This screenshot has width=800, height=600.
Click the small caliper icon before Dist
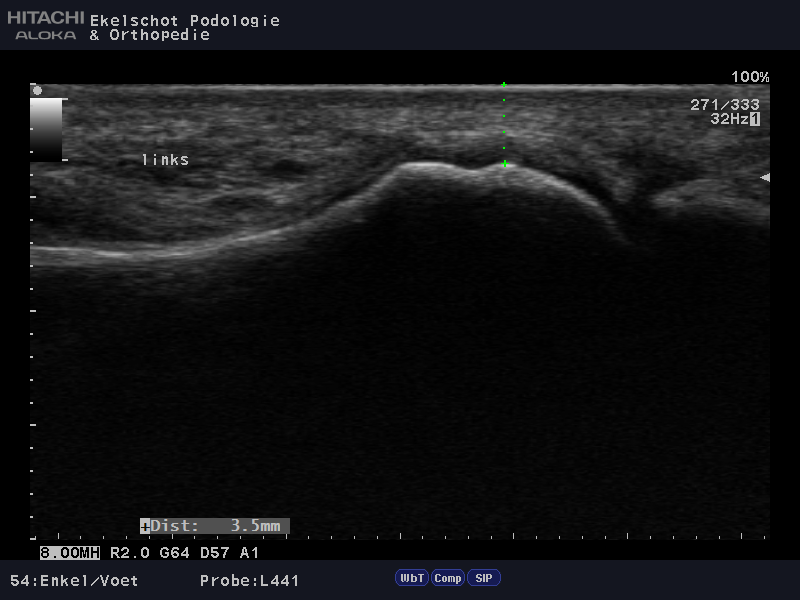tap(145, 527)
